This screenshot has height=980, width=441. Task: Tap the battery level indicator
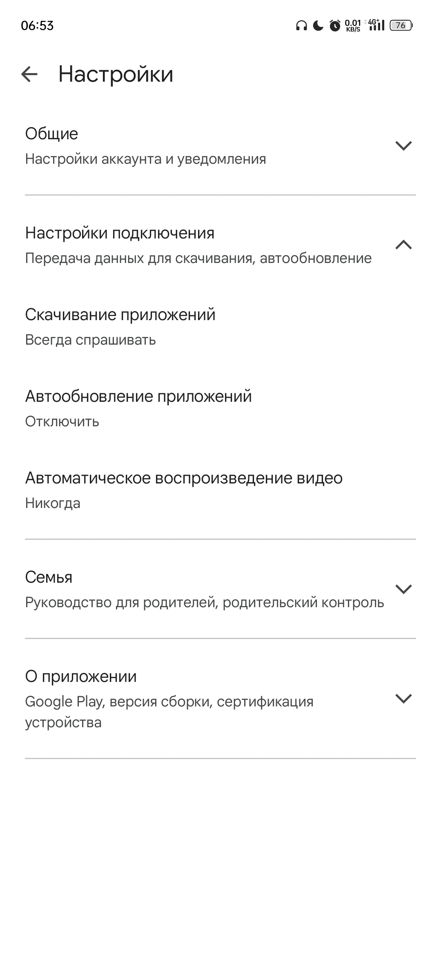click(401, 26)
